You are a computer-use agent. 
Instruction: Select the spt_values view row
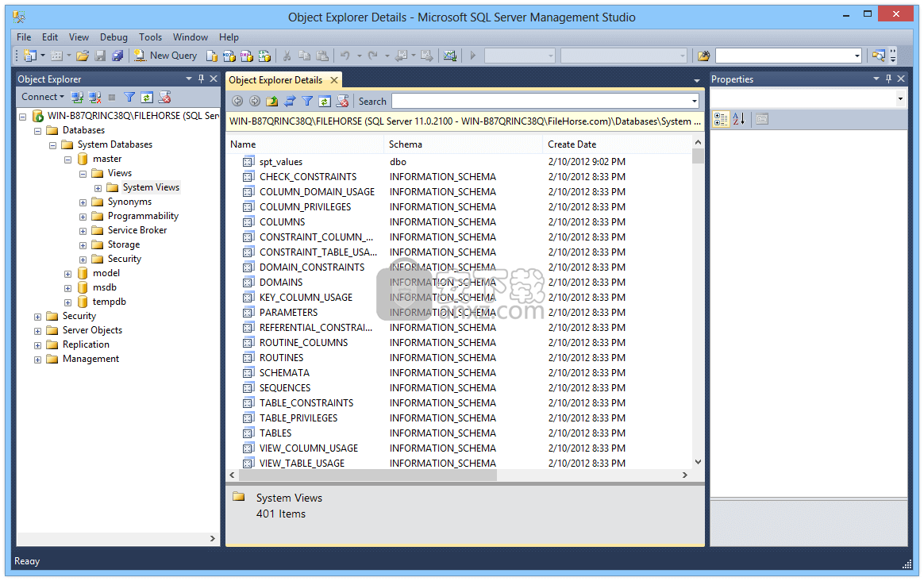[x=460, y=162]
